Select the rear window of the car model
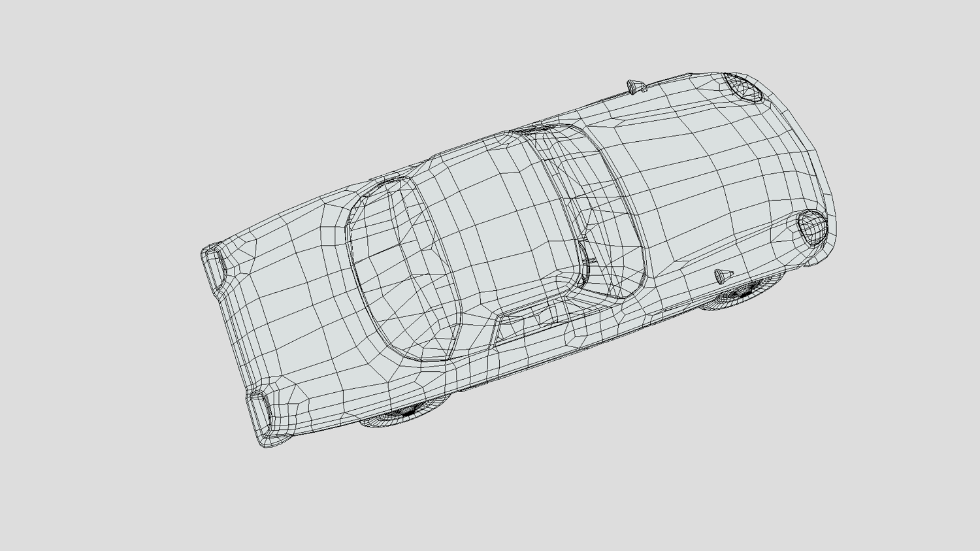The image size is (980, 551). pos(403,268)
